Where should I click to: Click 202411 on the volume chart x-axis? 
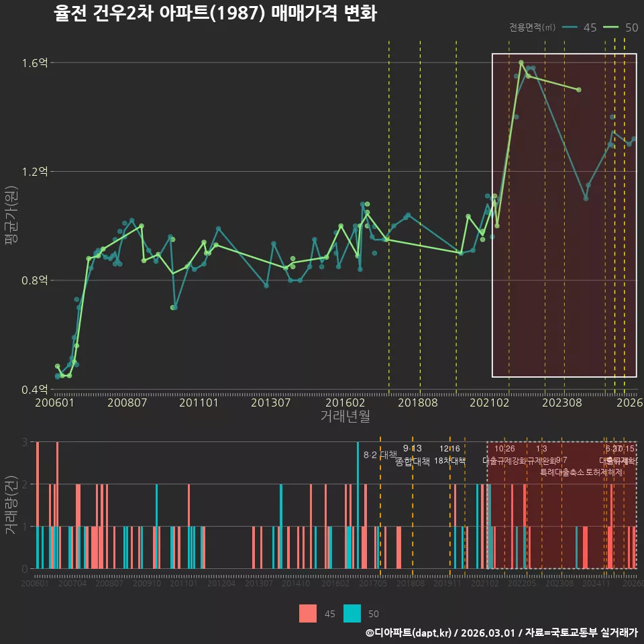596,583
